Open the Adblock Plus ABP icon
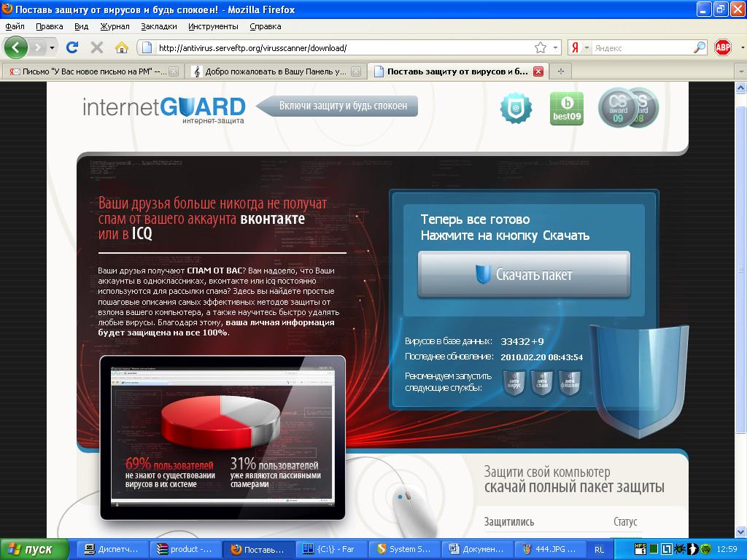The width and height of the screenshot is (747, 560). [723, 47]
